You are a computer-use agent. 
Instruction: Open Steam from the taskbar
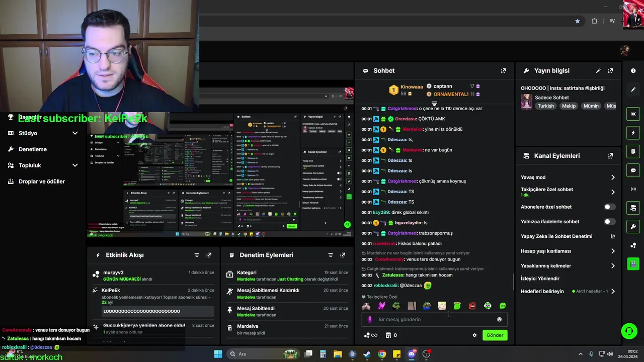[x=367, y=354]
